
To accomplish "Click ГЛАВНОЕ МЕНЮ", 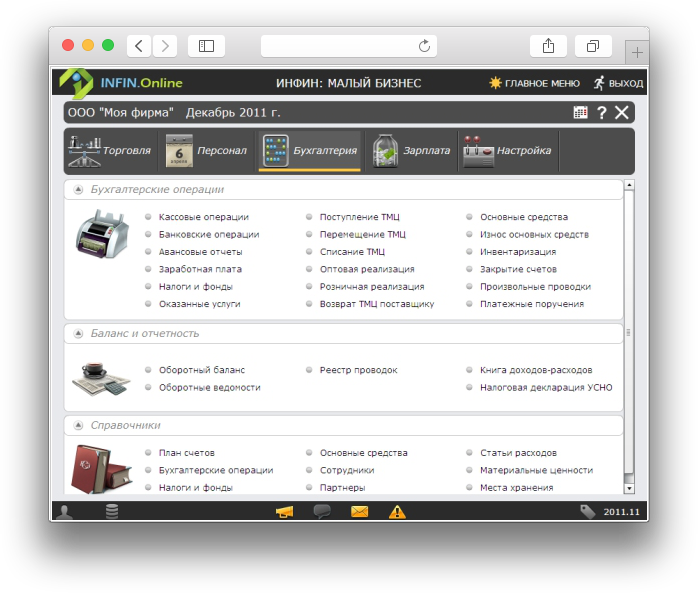I will click(542, 83).
